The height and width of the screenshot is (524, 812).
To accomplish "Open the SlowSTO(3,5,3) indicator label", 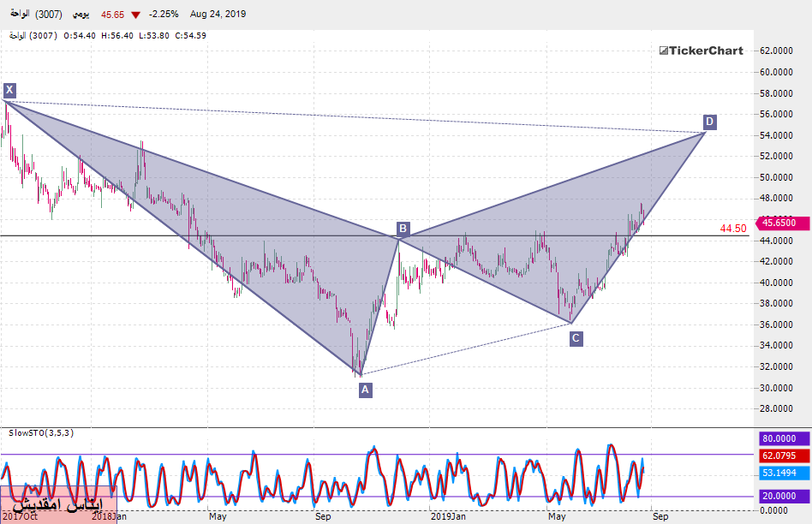I will (40, 433).
